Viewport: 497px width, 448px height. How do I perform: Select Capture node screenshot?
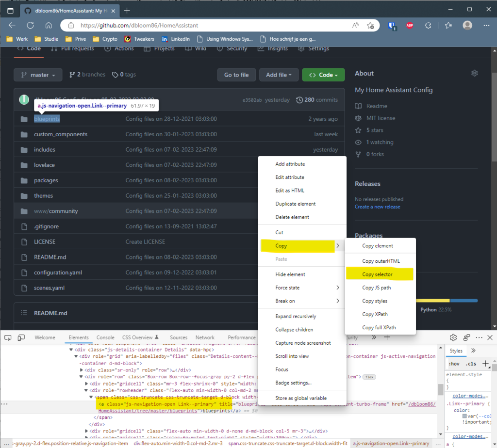coord(302,343)
